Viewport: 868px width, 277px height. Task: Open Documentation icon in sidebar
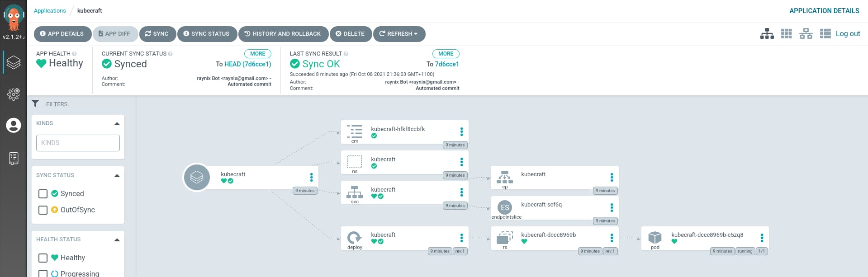pos(14,158)
